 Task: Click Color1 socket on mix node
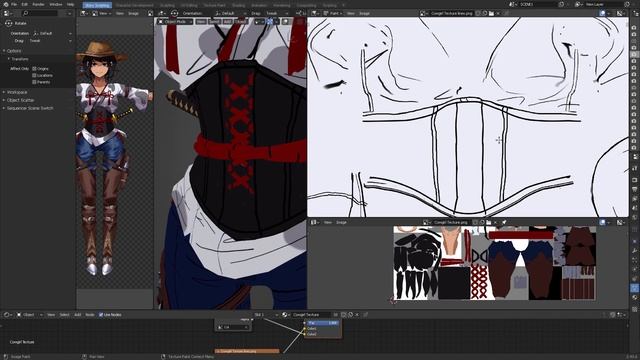coord(304,329)
